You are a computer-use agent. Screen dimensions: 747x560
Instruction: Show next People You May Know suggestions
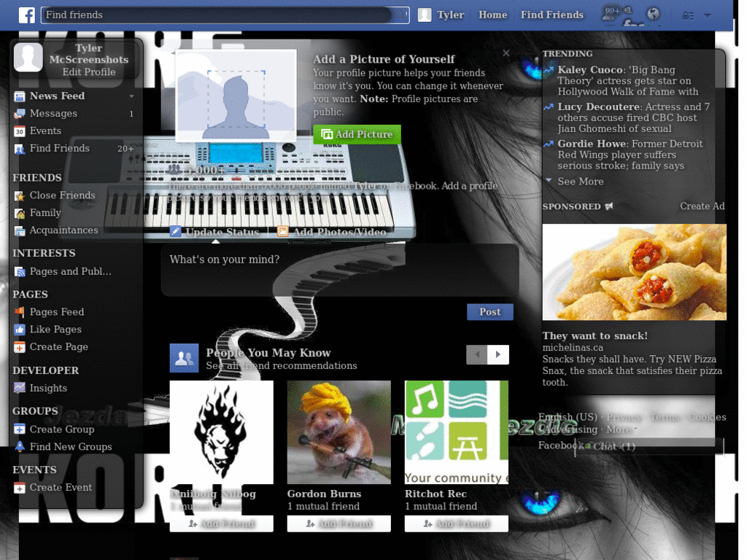(x=498, y=354)
